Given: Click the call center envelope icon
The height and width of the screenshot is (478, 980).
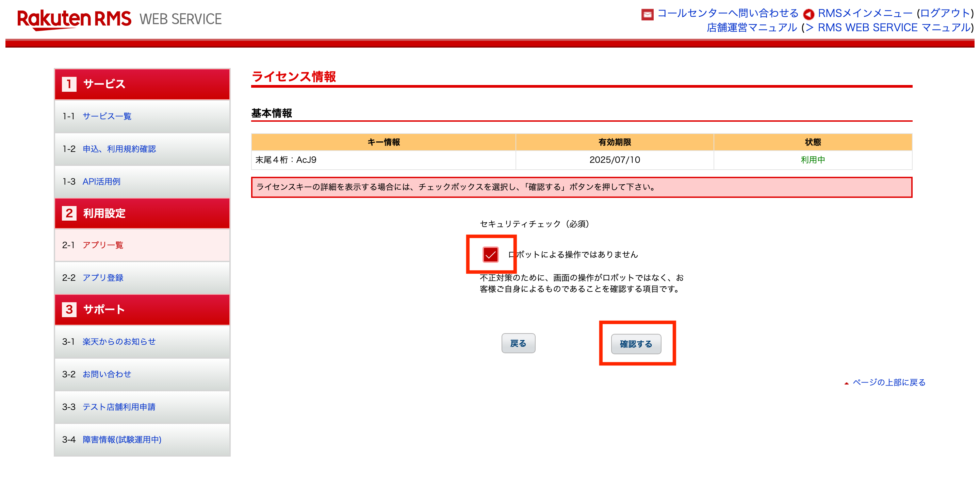Looking at the screenshot, I should [x=647, y=14].
